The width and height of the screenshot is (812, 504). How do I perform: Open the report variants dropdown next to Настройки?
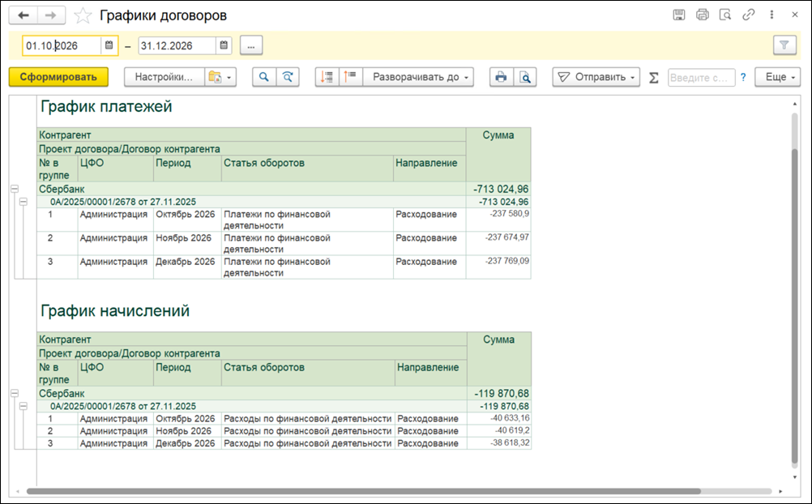220,77
